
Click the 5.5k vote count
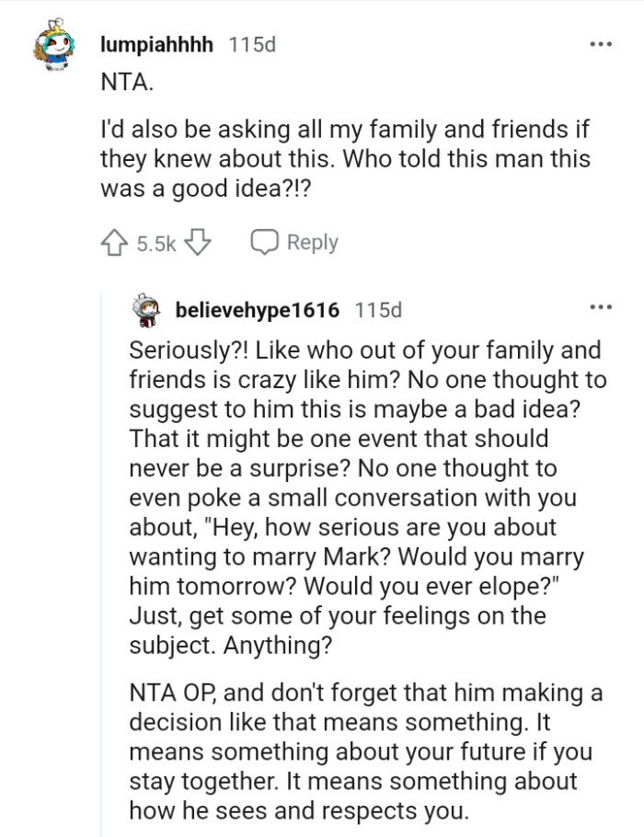[x=155, y=244]
